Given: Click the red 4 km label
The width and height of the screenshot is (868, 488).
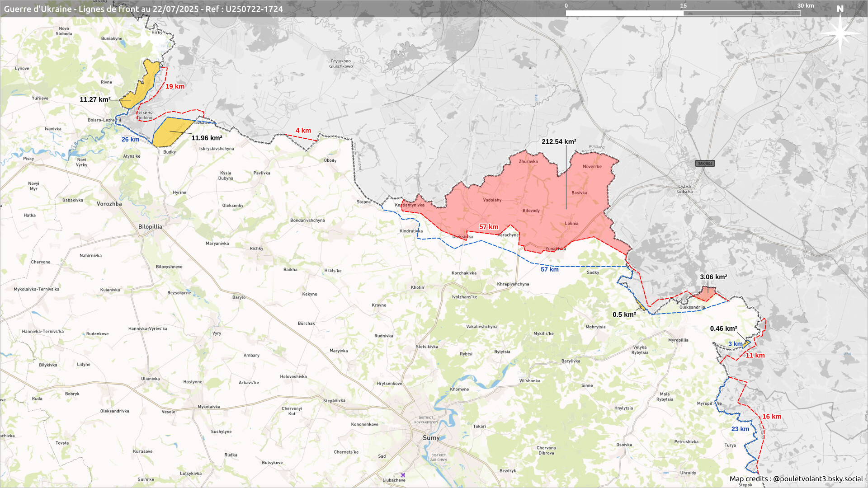Looking at the screenshot, I should tap(303, 130).
